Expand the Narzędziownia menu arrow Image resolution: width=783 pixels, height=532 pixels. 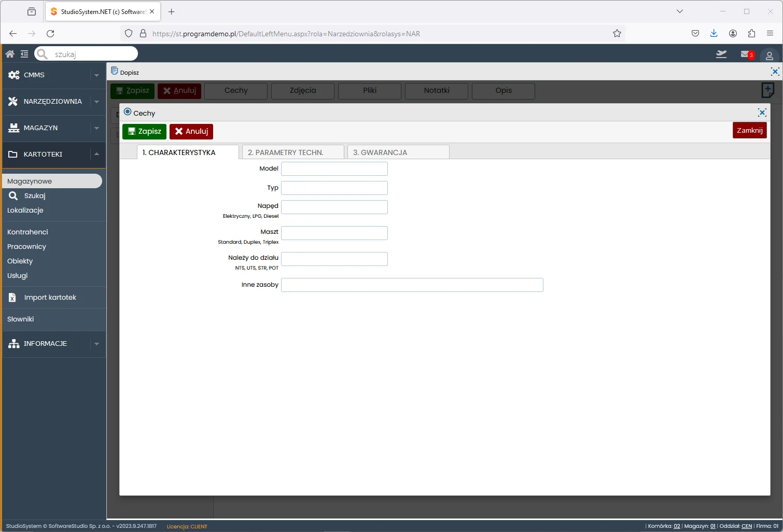(x=96, y=102)
